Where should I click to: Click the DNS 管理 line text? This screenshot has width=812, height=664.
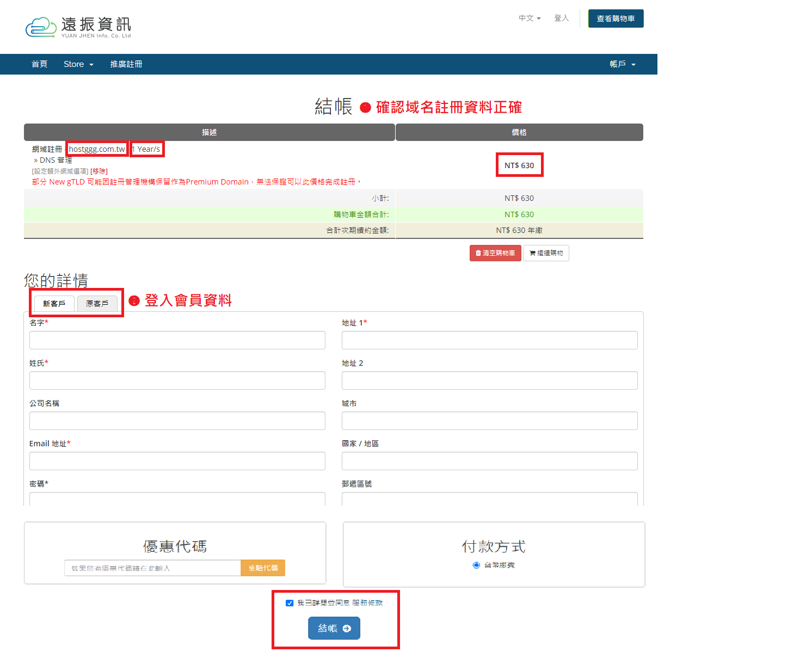(x=53, y=160)
